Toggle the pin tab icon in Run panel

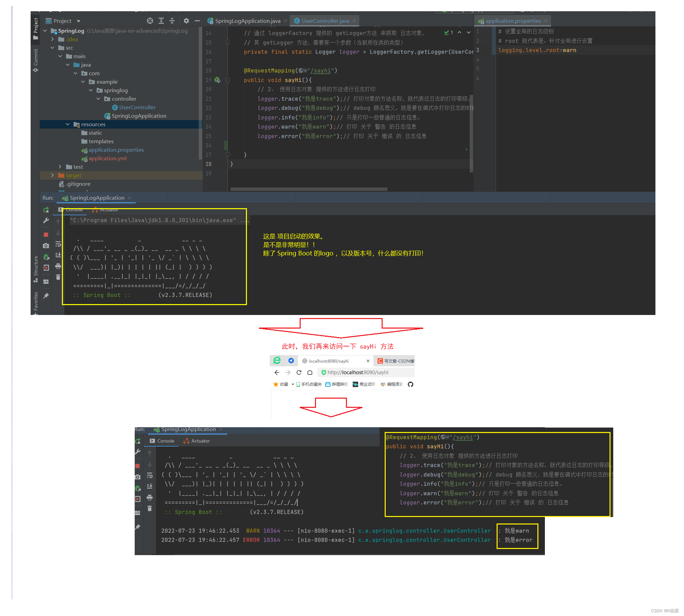point(46,296)
